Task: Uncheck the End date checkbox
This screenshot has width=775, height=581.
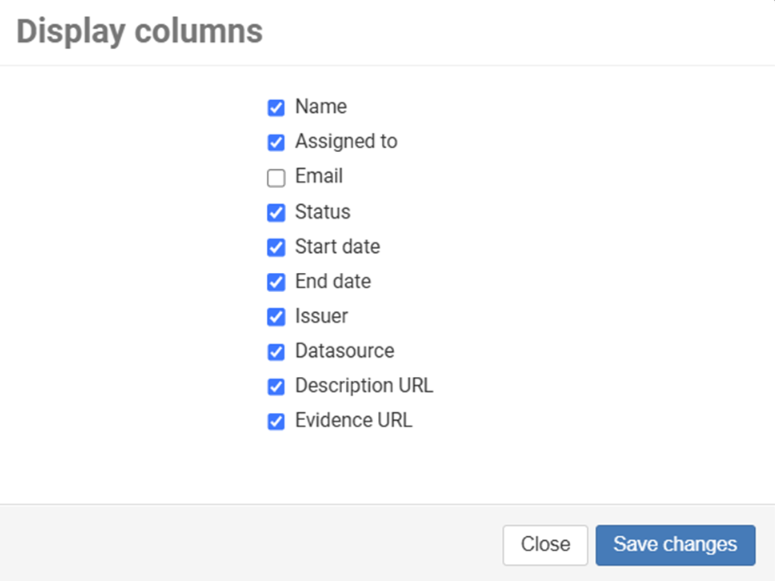Action: click(x=276, y=282)
